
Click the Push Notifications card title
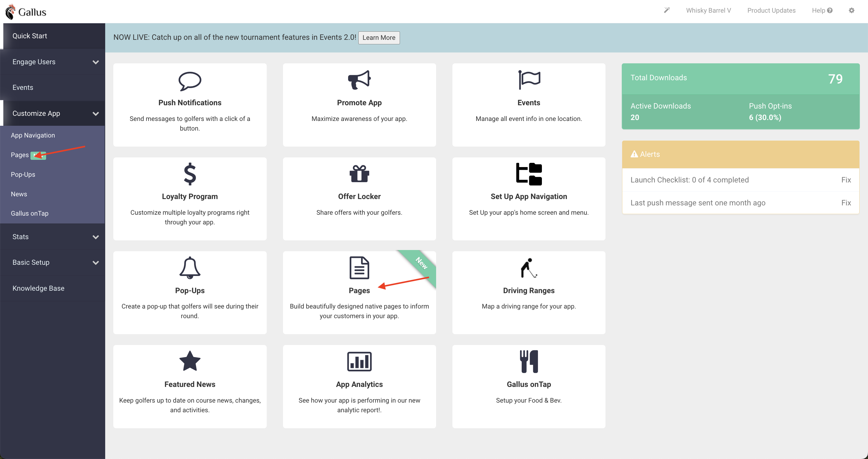click(x=190, y=103)
